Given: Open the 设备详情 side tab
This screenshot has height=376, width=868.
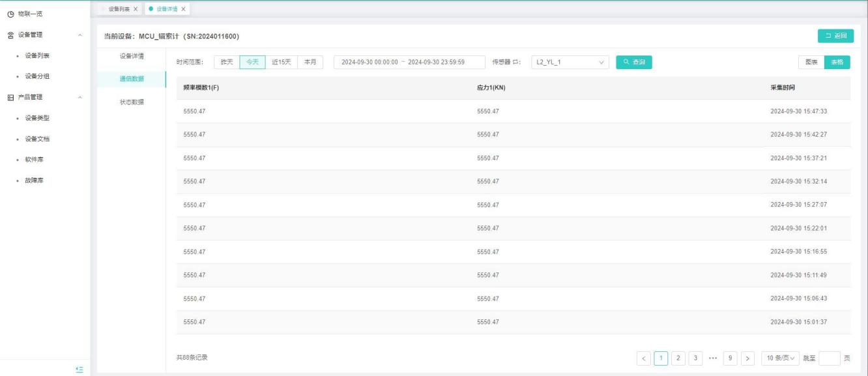Looking at the screenshot, I should tap(132, 56).
